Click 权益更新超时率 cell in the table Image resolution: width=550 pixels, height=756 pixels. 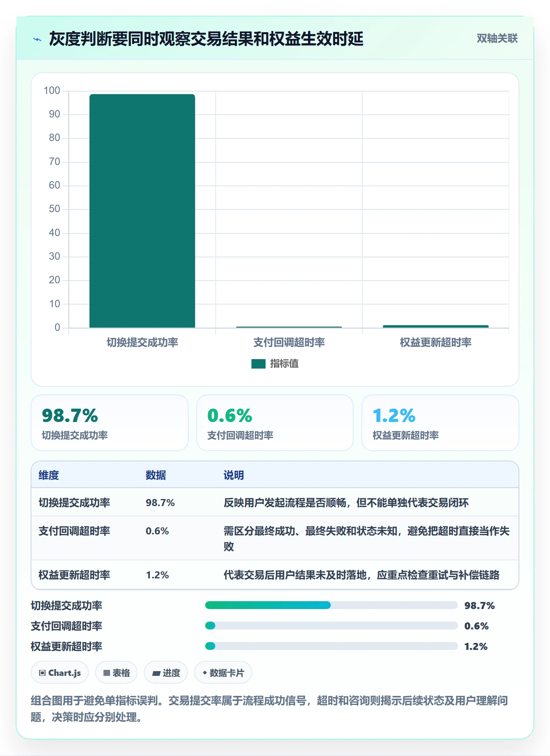[74, 575]
